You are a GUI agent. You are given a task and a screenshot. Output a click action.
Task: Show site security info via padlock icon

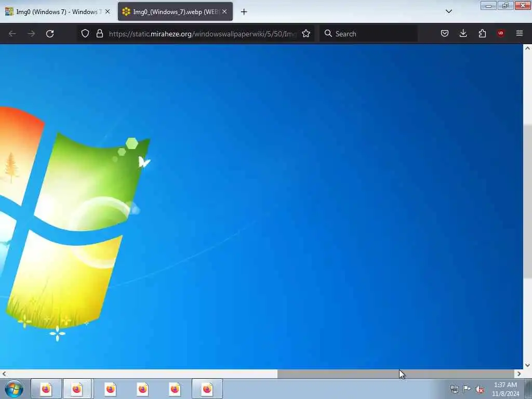click(99, 34)
